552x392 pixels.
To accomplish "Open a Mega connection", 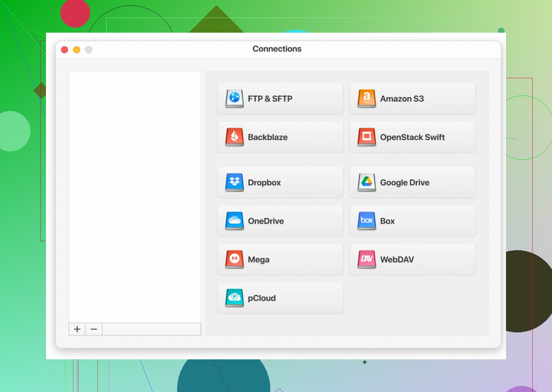I will [280, 260].
